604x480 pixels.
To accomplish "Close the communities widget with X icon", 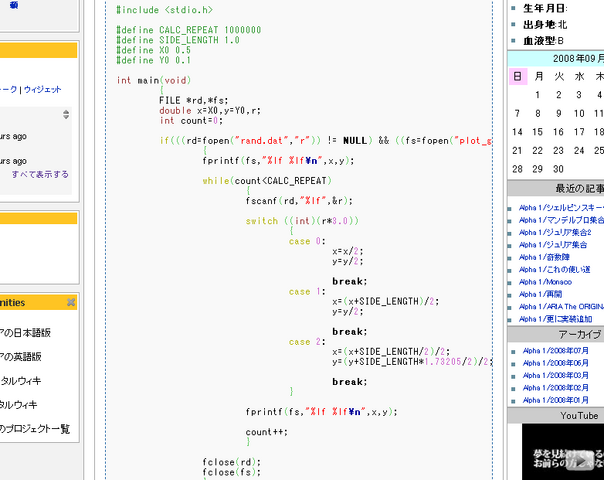I will [71, 302].
